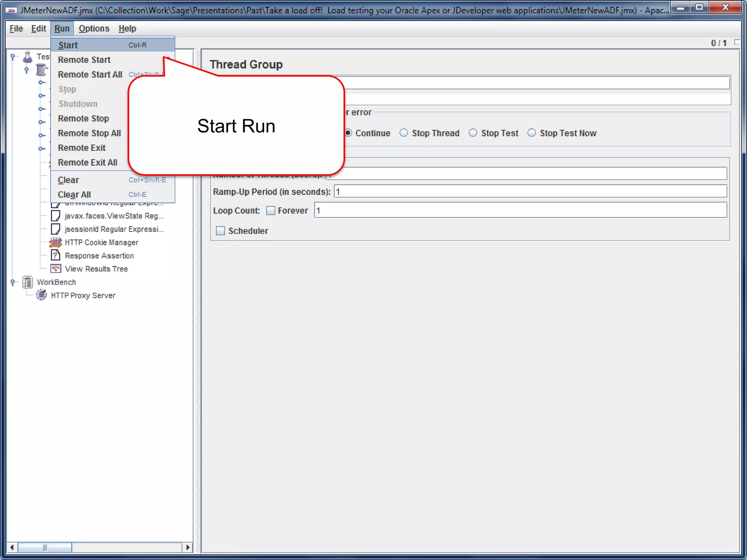
Task: Open the Help menu
Action: click(x=127, y=28)
